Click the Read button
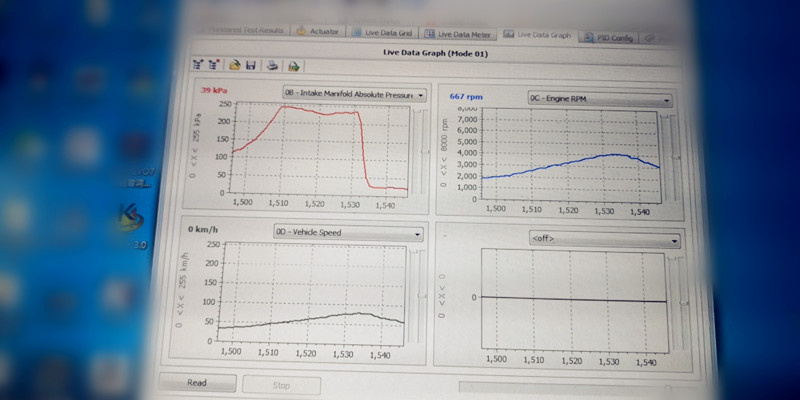This screenshot has height=400, width=800. coord(197,383)
